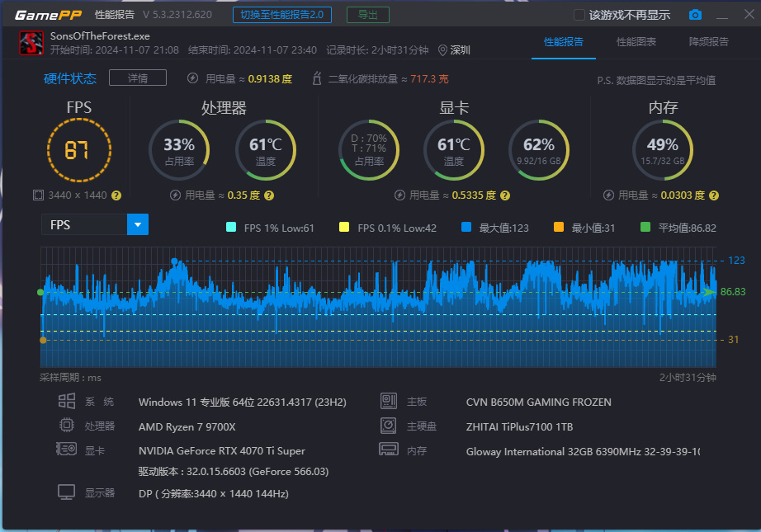Click the GamePP logo

[x=48, y=15]
